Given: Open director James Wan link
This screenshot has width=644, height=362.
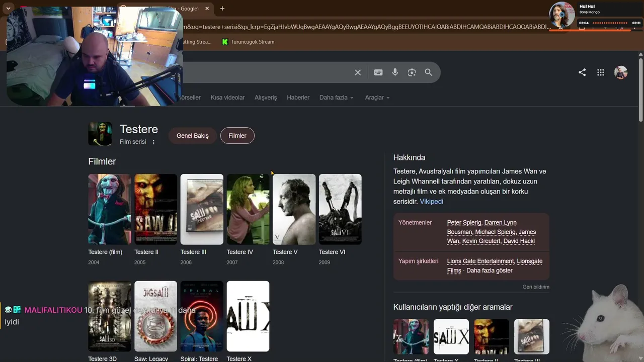Looking at the screenshot, I should tap(492, 236).
